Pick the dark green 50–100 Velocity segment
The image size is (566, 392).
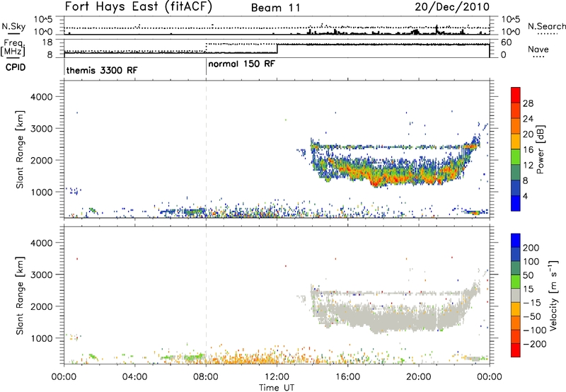[516, 268]
